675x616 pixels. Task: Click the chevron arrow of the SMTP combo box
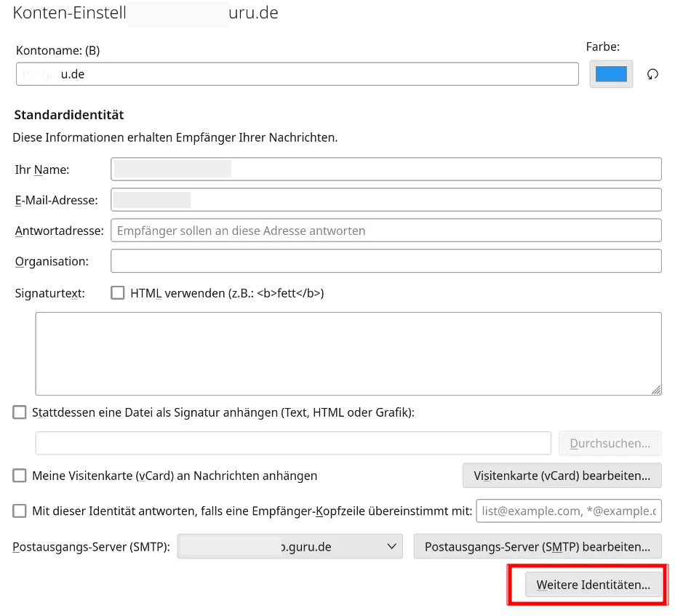click(x=391, y=546)
